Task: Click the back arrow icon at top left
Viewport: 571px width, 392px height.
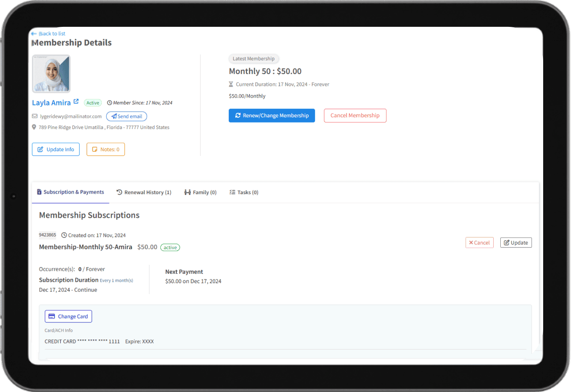Action: pos(33,34)
